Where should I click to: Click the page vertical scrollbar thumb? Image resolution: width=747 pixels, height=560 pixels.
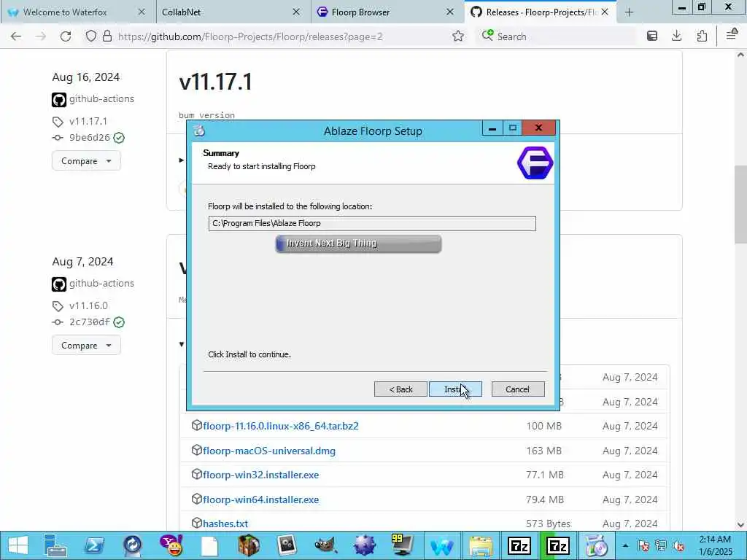coord(741,204)
